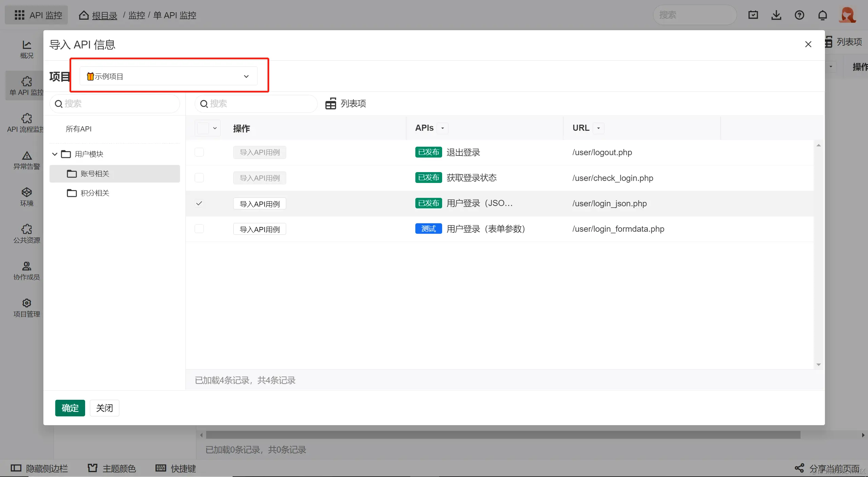Check the 用户登录（表单参数）row checkbox

(199, 229)
